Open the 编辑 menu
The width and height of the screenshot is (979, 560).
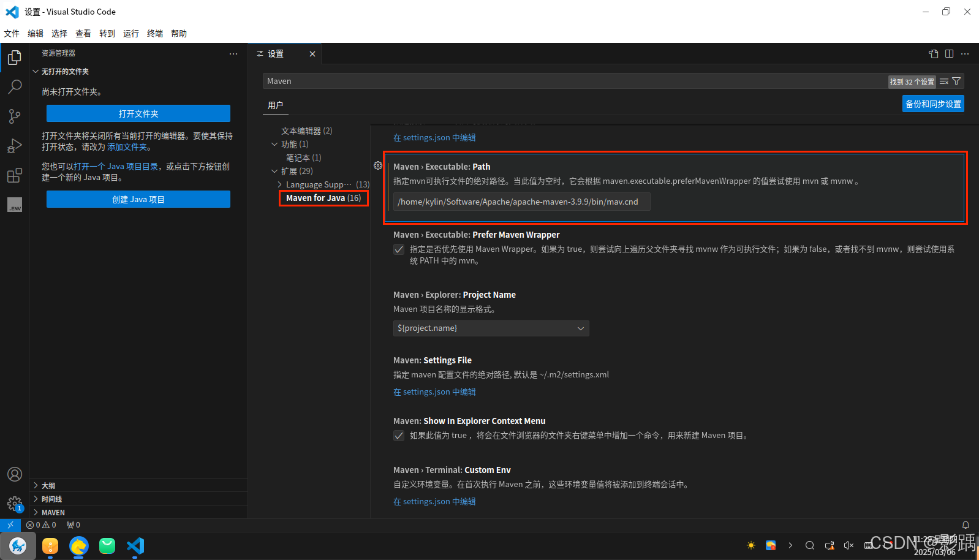(36, 34)
